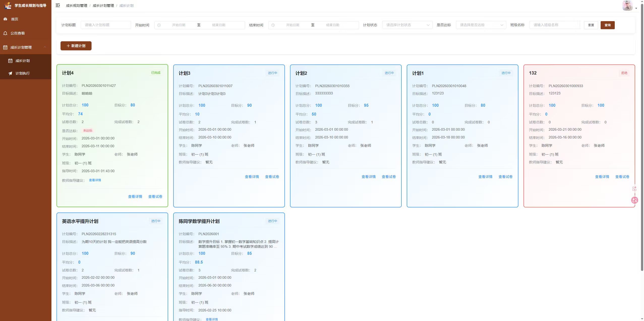Collapse the 成长计划管理 menu chevron

coord(45,47)
